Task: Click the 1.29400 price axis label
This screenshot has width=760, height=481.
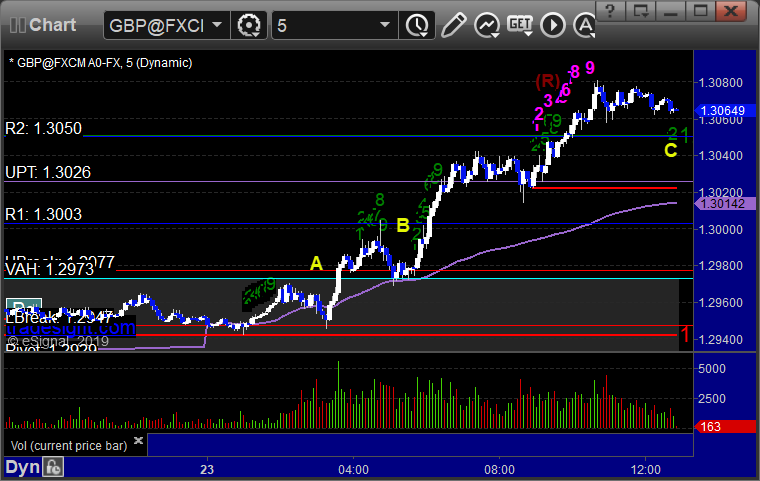Action: click(720, 340)
